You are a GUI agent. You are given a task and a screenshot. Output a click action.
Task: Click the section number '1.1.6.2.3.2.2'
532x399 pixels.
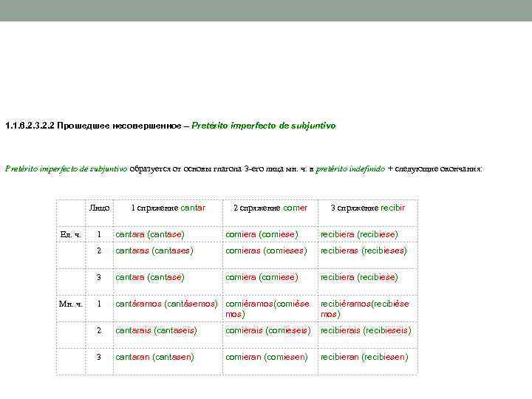[30, 126]
